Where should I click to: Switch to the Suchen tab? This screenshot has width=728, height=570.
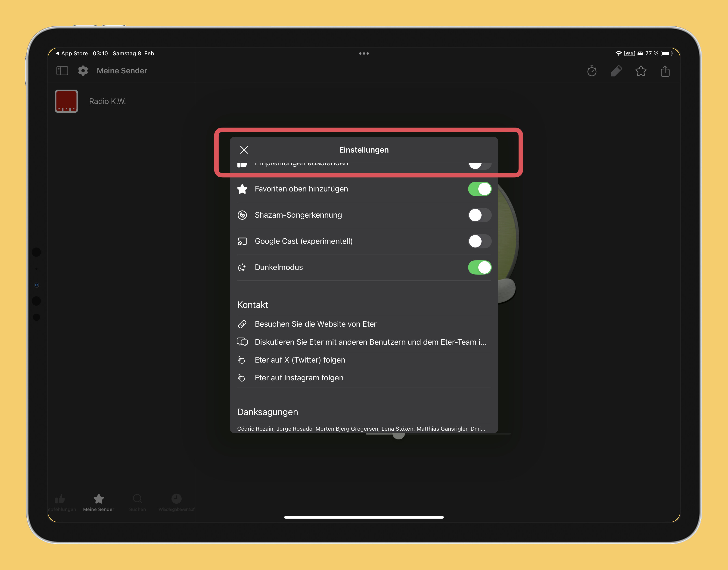click(137, 503)
